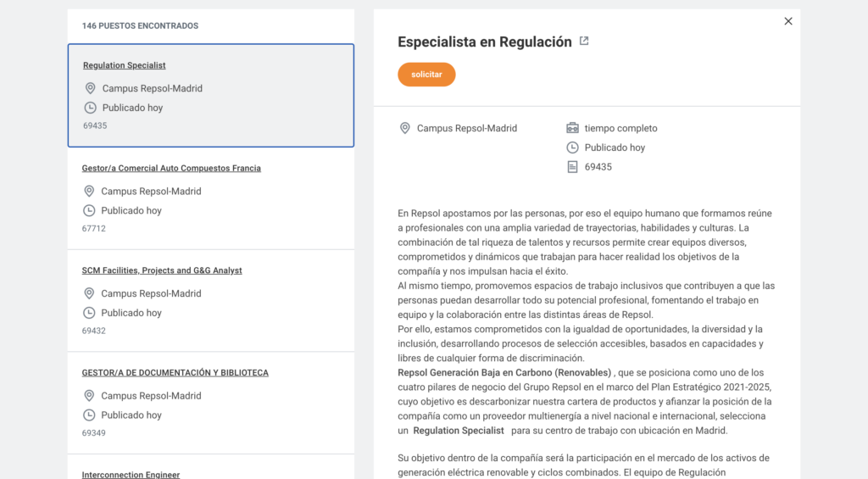Viewport: 868px width, 479px height.
Task: Click location pin in Gestor/a Comercial card
Action: point(89,191)
